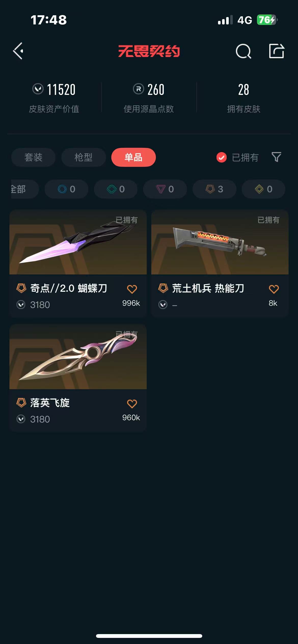This screenshot has height=644, width=298.
Task: Switch to the 套装 tab
Action: 33,157
